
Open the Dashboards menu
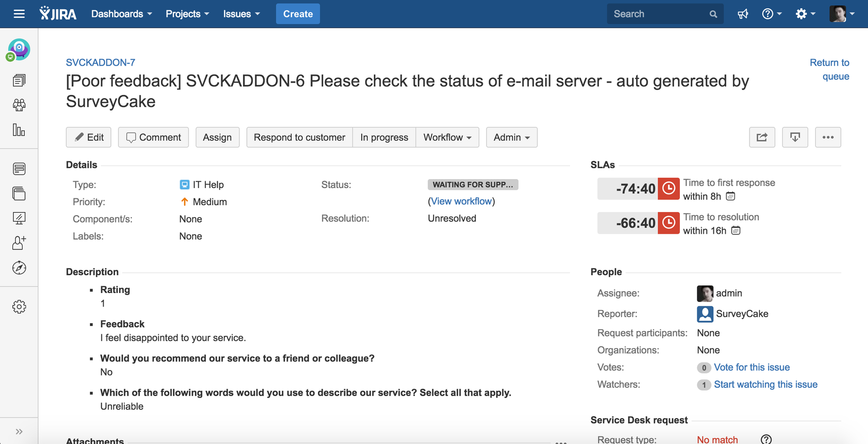coord(121,14)
